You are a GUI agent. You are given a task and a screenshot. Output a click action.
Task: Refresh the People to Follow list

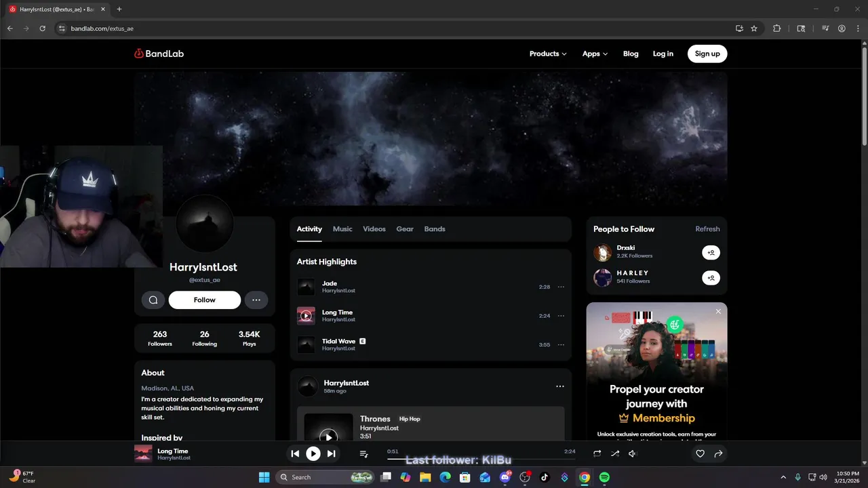click(707, 229)
